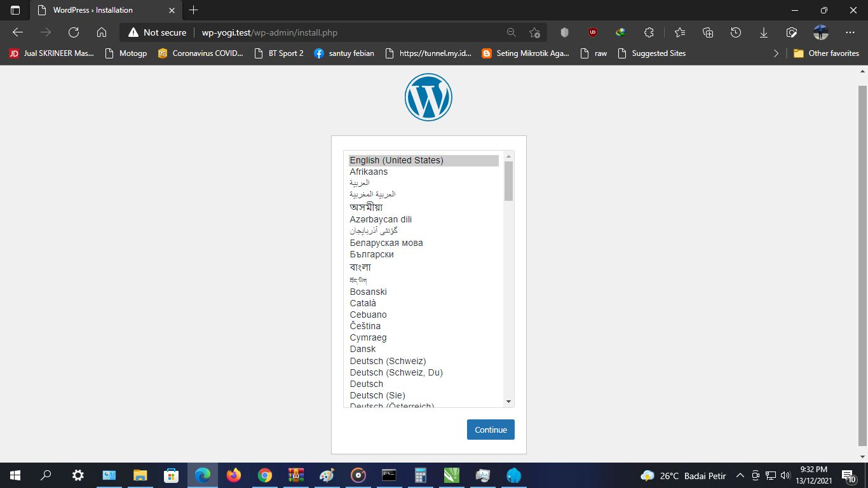
Task: Go to the browser Home page icon
Action: (x=102, y=32)
